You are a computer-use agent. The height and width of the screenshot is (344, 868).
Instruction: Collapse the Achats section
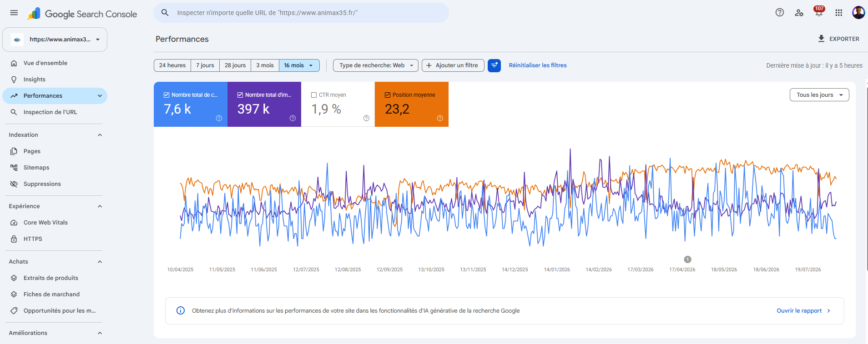[x=100, y=262]
